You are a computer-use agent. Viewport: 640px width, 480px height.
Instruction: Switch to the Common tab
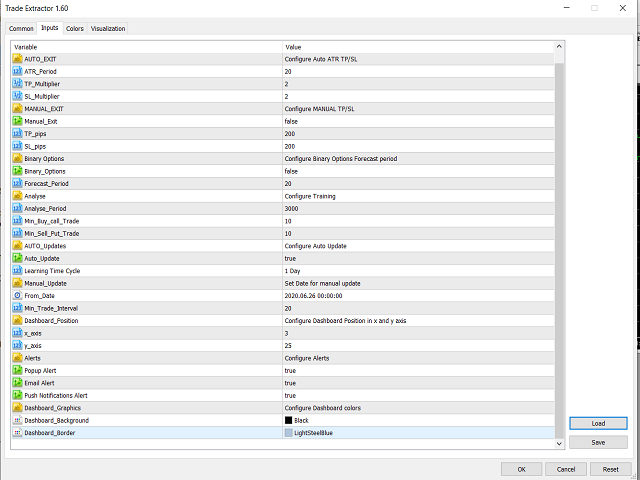(x=21, y=29)
